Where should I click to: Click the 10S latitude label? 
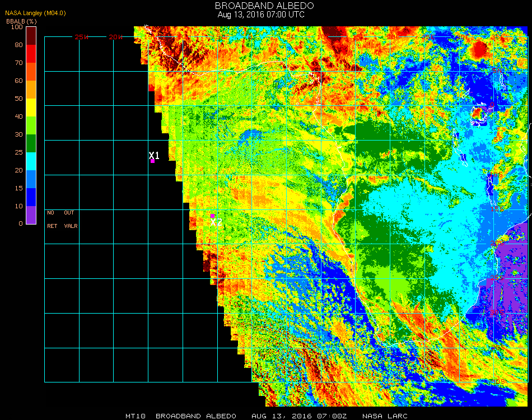click(x=496, y=174)
